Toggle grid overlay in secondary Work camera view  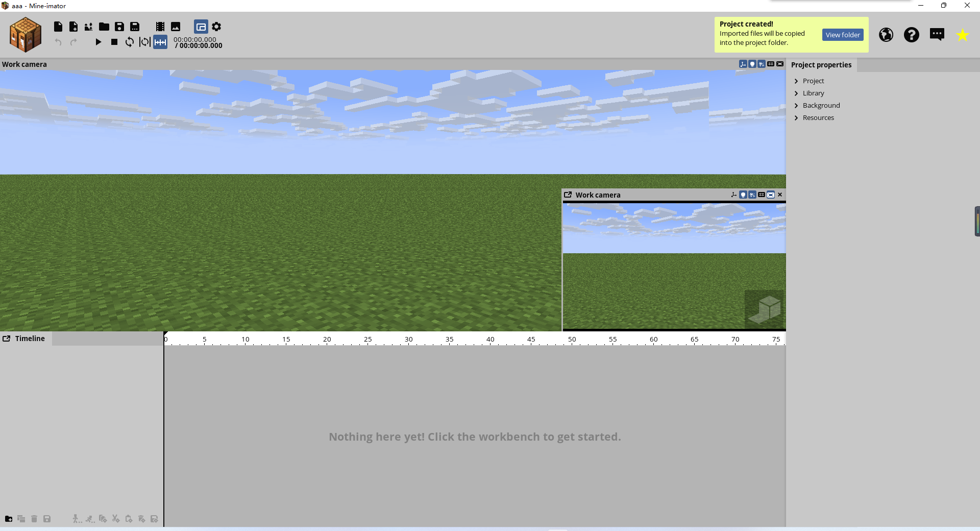[x=762, y=195]
